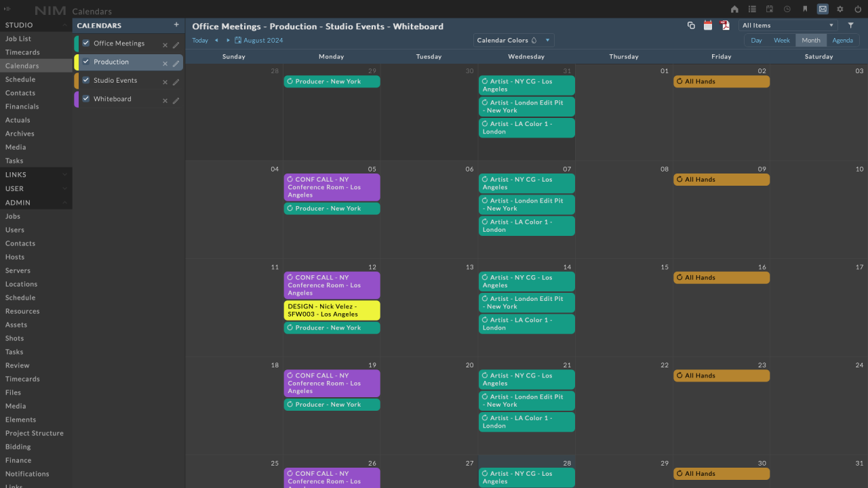Click the power logout icon
This screenshot has height=488, width=868.
(x=858, y=9)
